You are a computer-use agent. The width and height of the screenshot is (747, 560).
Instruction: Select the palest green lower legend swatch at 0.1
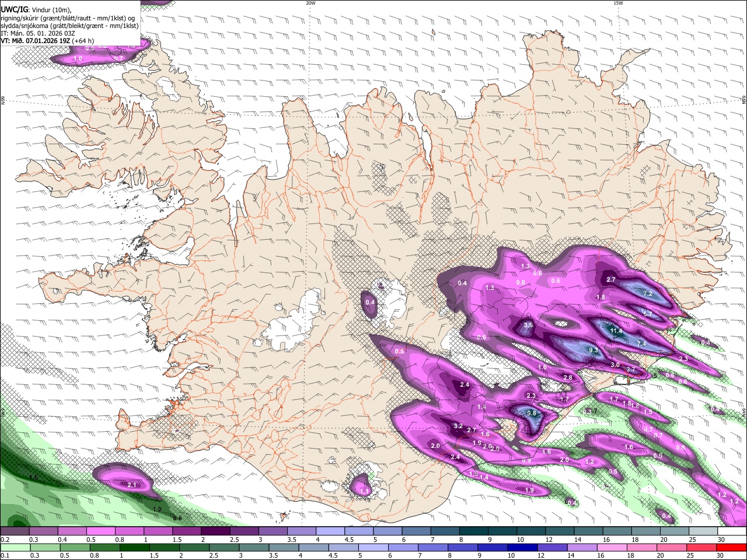coord(15,547)
